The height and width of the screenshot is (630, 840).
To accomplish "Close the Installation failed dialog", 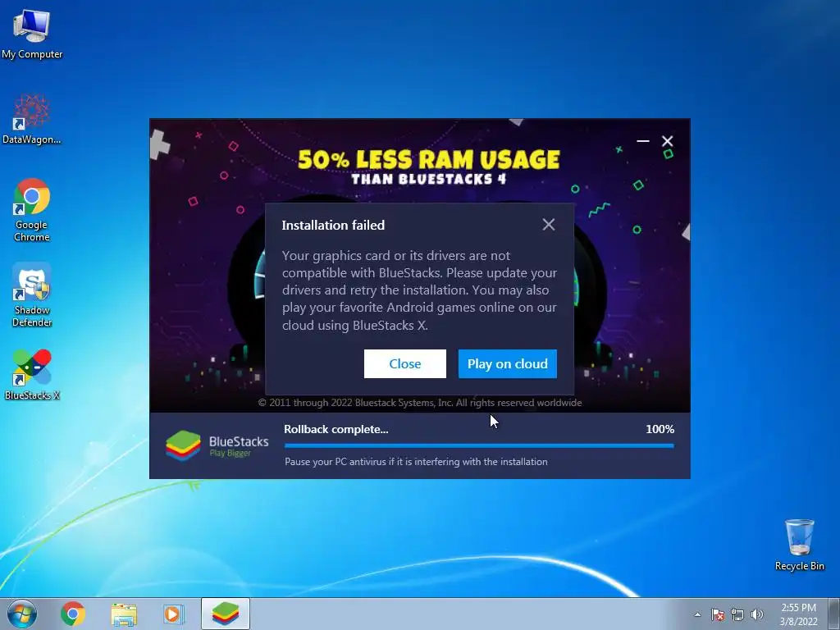I will [x=548, y=225].
